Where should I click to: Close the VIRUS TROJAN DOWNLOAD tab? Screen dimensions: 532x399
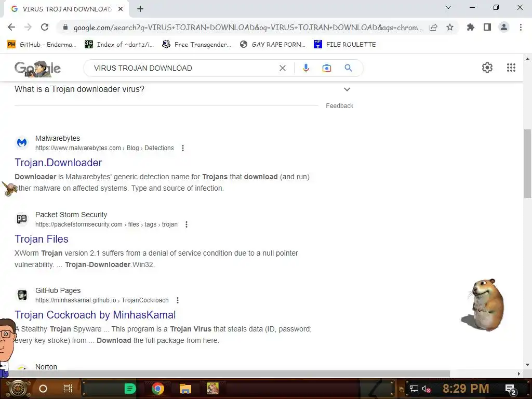(121, 9)
